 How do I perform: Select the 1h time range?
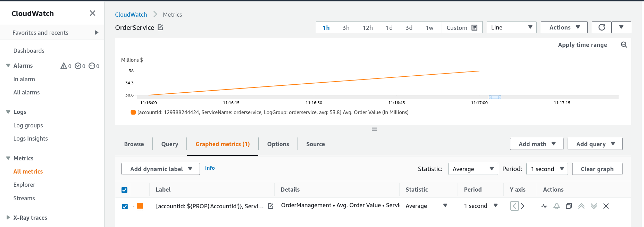[x=326, y=28]
